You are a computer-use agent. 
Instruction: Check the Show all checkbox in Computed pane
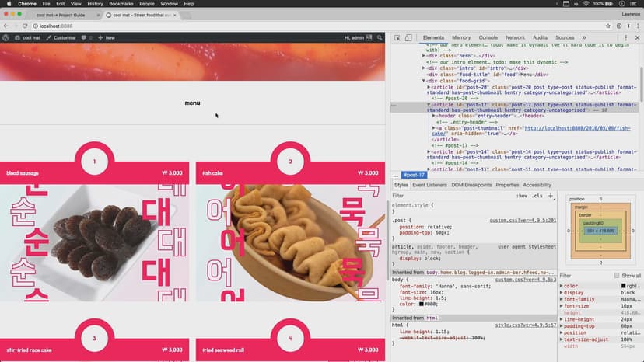click(x=616, y=276)
